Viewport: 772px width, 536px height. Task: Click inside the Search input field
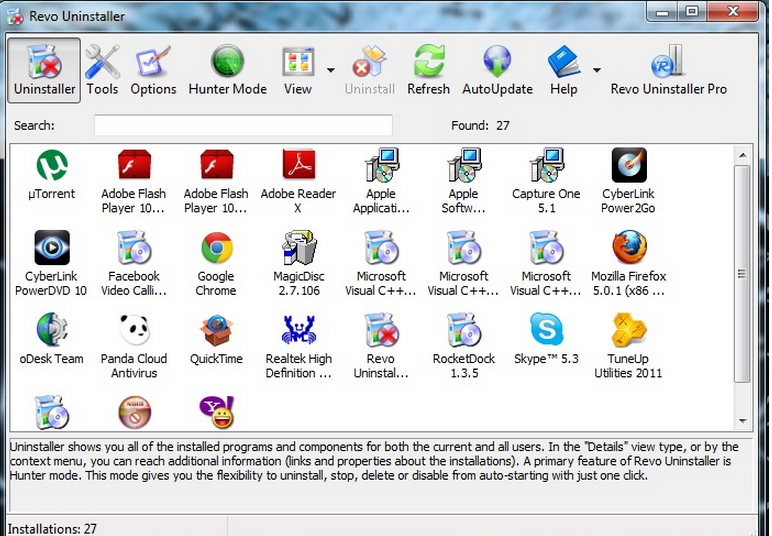click(x=243, y=126)
